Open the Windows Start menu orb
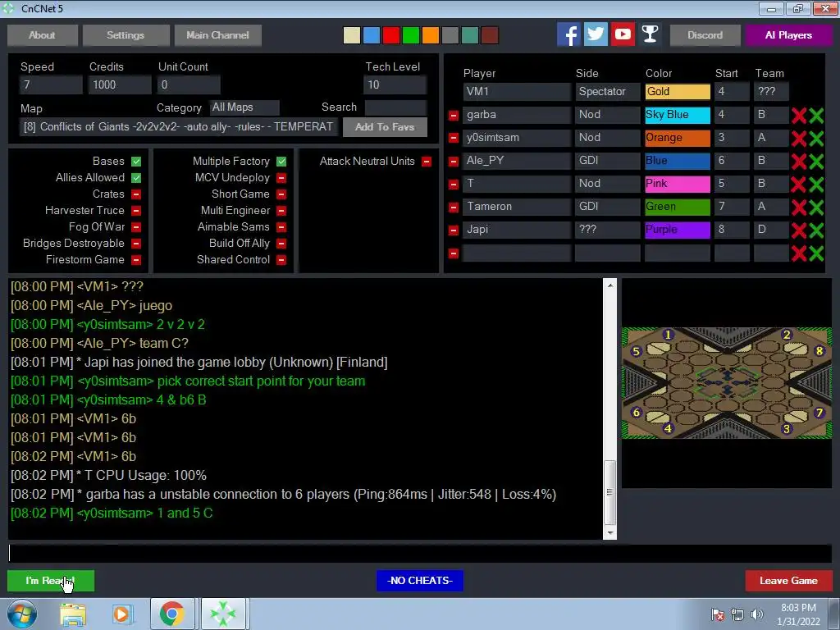Image resolution: width=840 pixels, height=630 pixels. pyautogui.click(x=21, y=614)
